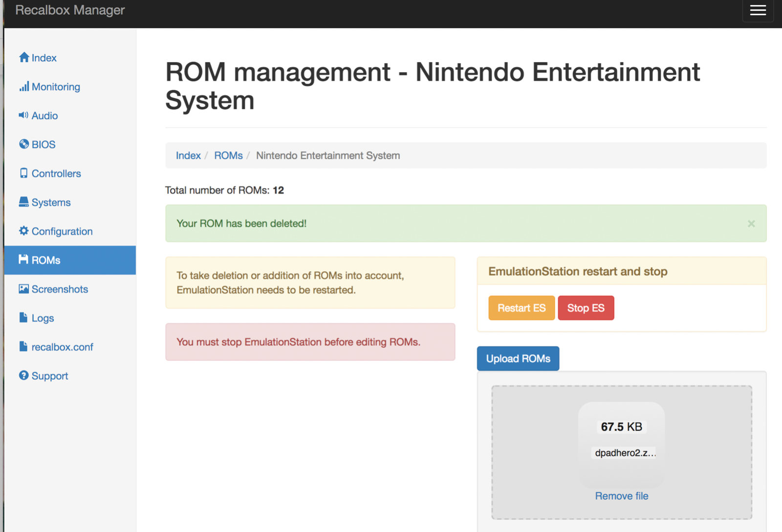Click the Controllers tablet icon
Image resolution: width=782 pixels, height=532 pixels.
(x=23, y=173)
